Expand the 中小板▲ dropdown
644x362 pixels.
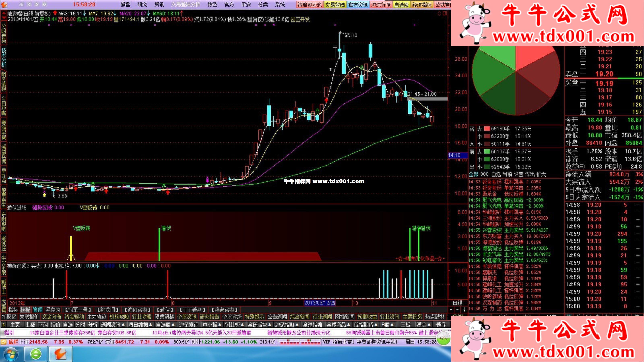click(x=212, y=325)
